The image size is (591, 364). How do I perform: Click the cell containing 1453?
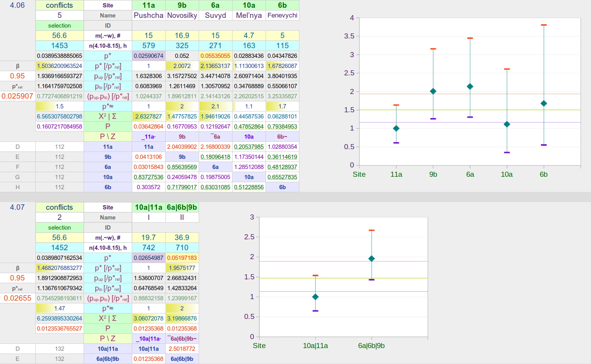tap(59, 46)
